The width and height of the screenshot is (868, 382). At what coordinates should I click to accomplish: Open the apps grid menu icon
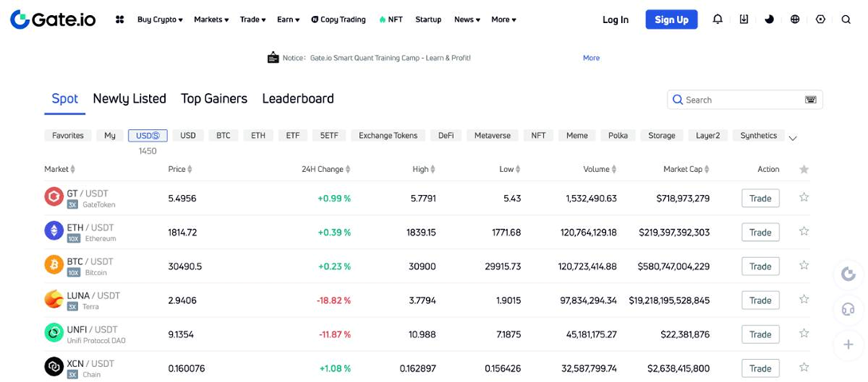119,20
